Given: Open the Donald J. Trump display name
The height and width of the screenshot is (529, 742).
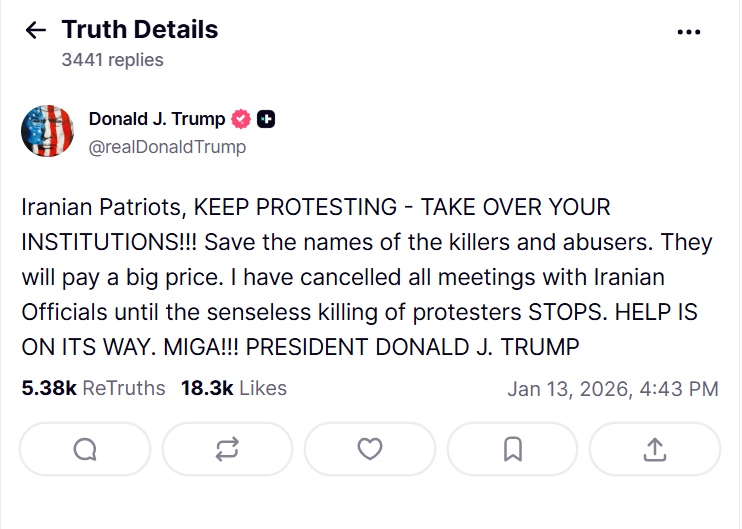Looking at the screenshot, I should [x=157, y=119].
